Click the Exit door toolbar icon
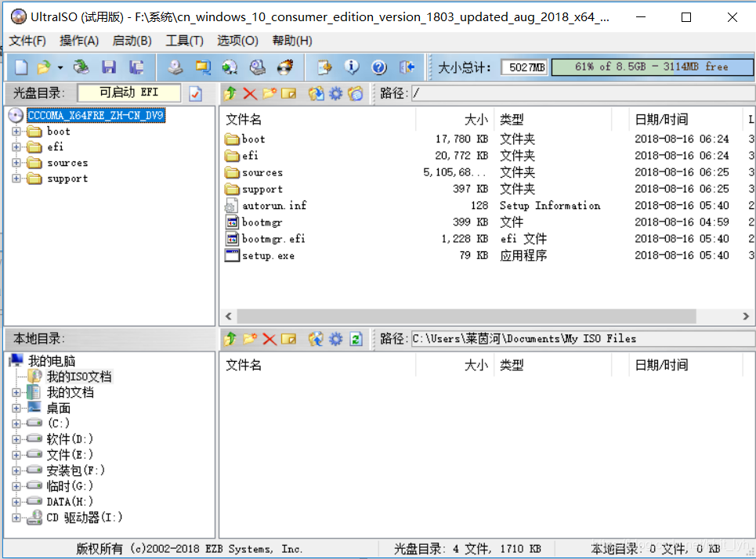Viewport: 756px width, 559px height. tap(407, 67)
